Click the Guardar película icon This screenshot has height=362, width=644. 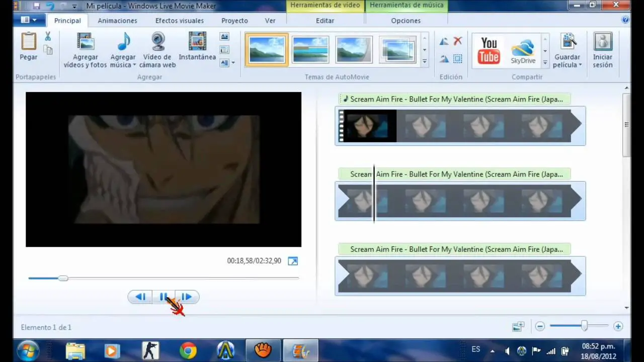click(x=568, y=41)
